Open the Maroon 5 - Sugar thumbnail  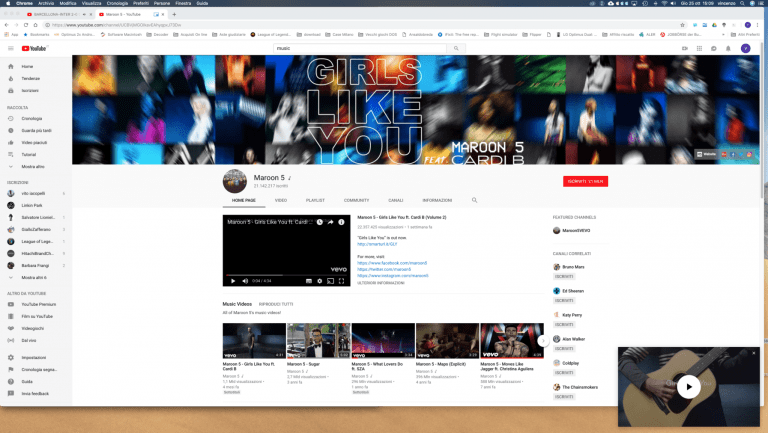318,341
